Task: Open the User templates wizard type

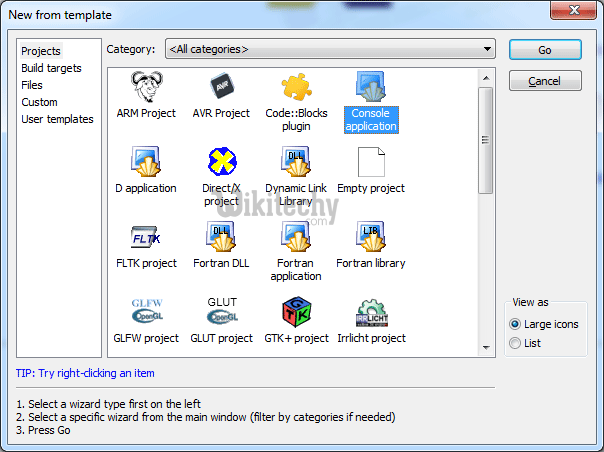Action: [x=57, y=119]
